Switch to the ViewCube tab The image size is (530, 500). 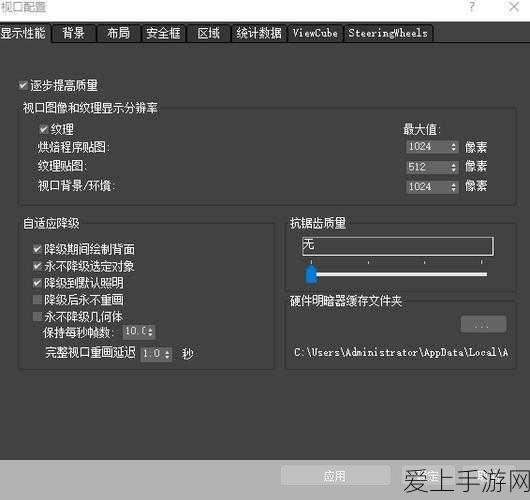[x=315, y=33]
